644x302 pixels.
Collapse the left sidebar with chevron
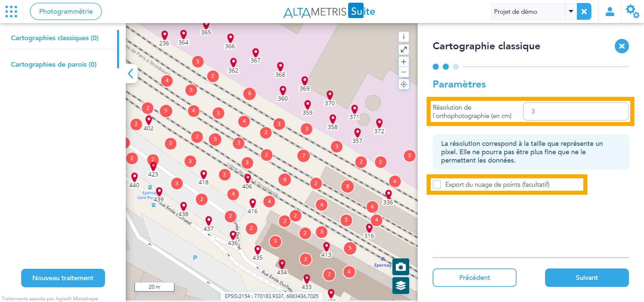131,73
